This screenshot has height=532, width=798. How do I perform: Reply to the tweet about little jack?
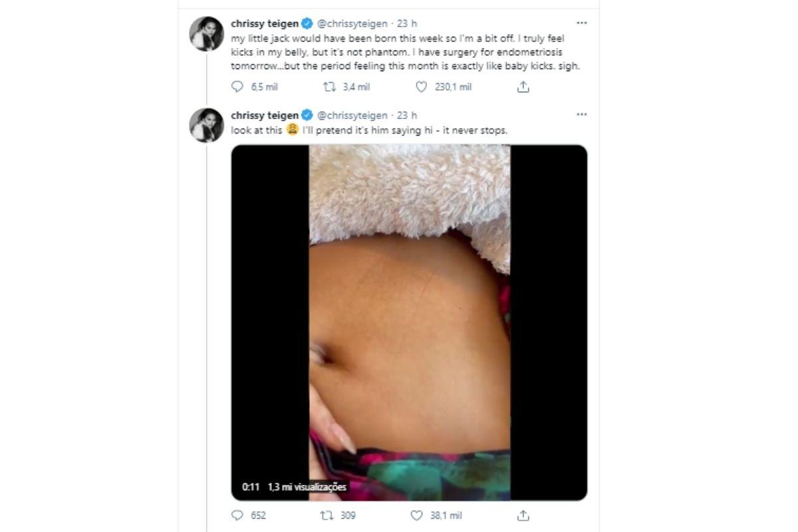[x=237, y=87]
